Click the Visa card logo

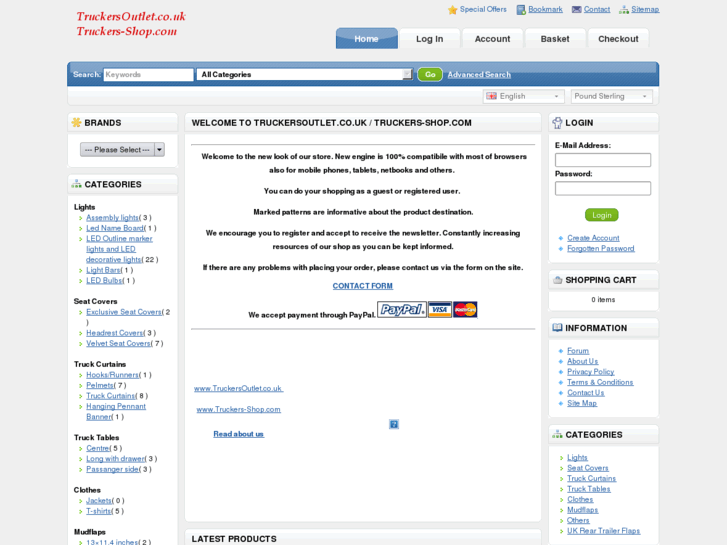point(440,309)
